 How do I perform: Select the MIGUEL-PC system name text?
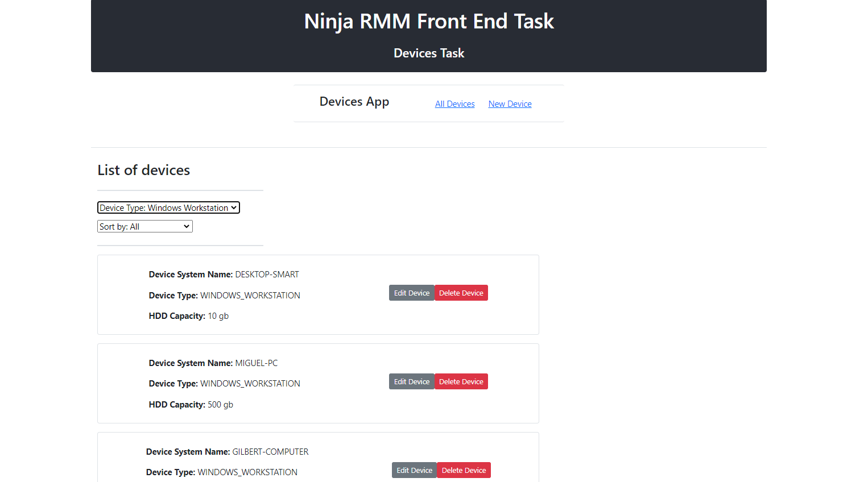click(x=257, y=363)
